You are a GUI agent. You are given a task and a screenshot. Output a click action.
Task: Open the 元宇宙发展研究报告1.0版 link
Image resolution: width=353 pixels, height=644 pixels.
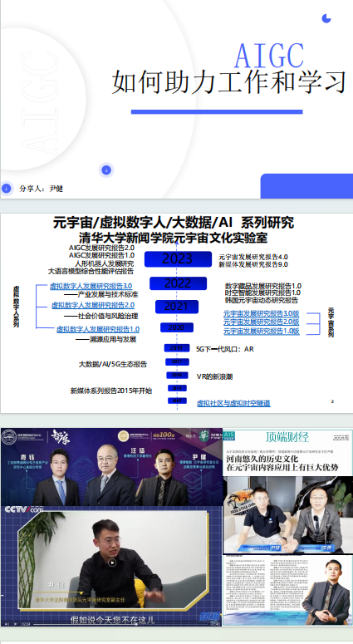tap(261, 331)
